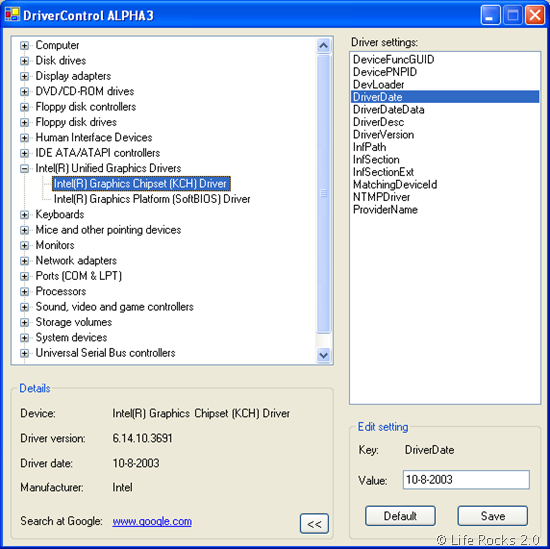The image size is (550, 549).
Task: Click the tree scrollbar down arrow
Action: [x=323, y=355]
